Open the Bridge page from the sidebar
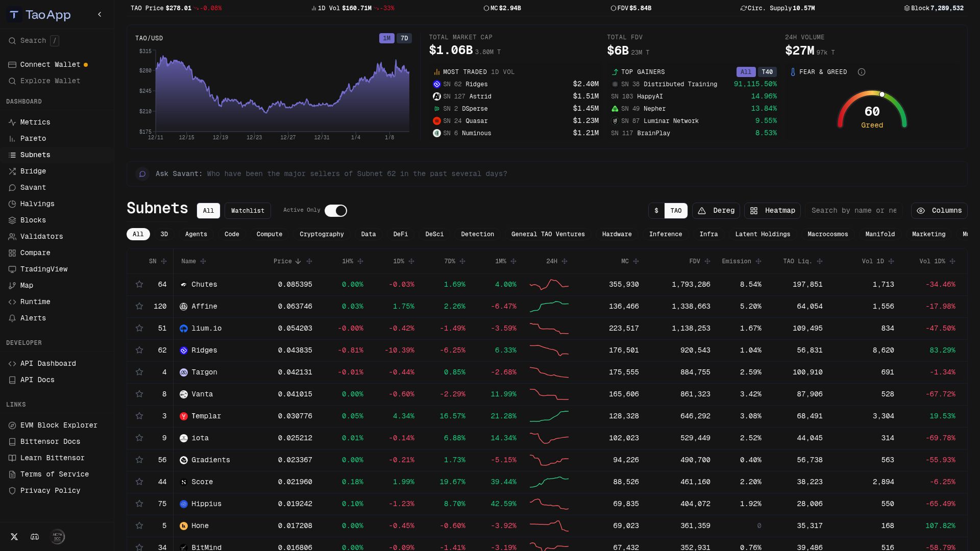 coord(12,171)
